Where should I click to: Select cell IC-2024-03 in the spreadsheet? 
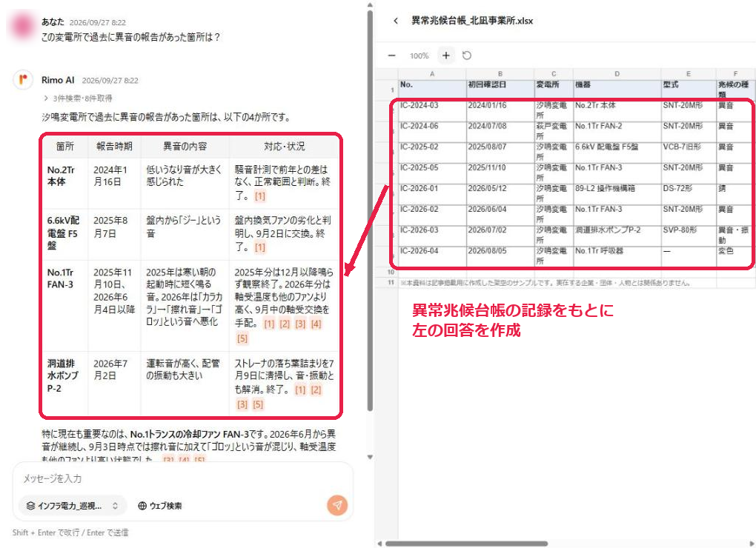432,110
